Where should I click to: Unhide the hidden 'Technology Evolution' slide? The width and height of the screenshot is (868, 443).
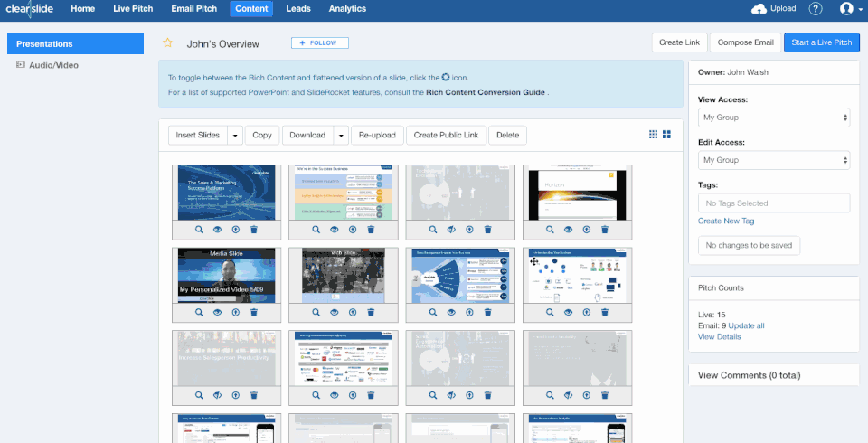pos(451,230)
